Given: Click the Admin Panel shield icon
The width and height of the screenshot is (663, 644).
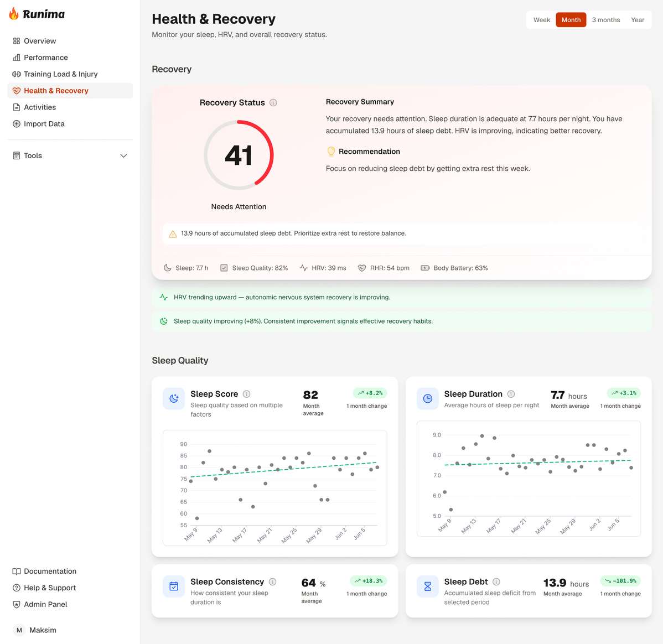Looking at the screenshot, I should [17, 605].
